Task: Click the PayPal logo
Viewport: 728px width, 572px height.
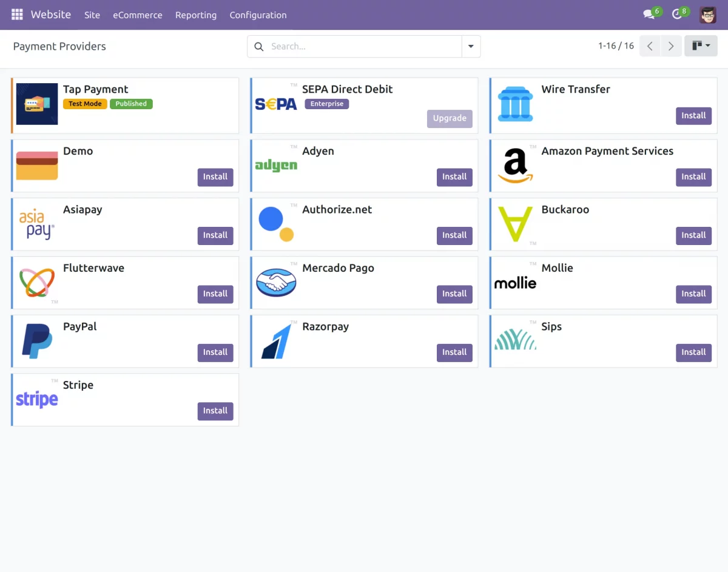Action: click(x=37, y=341)
